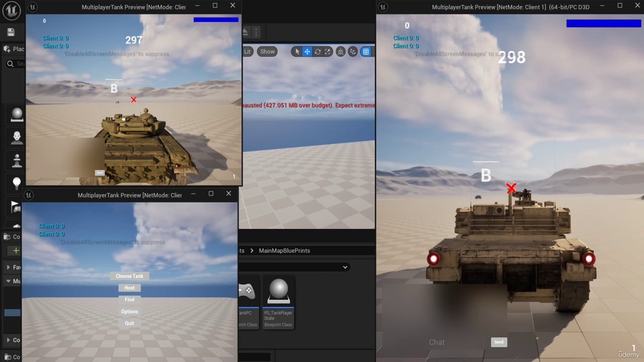Save the level with the floppy disk icon
644x362 pixels.
coord(11,32)
